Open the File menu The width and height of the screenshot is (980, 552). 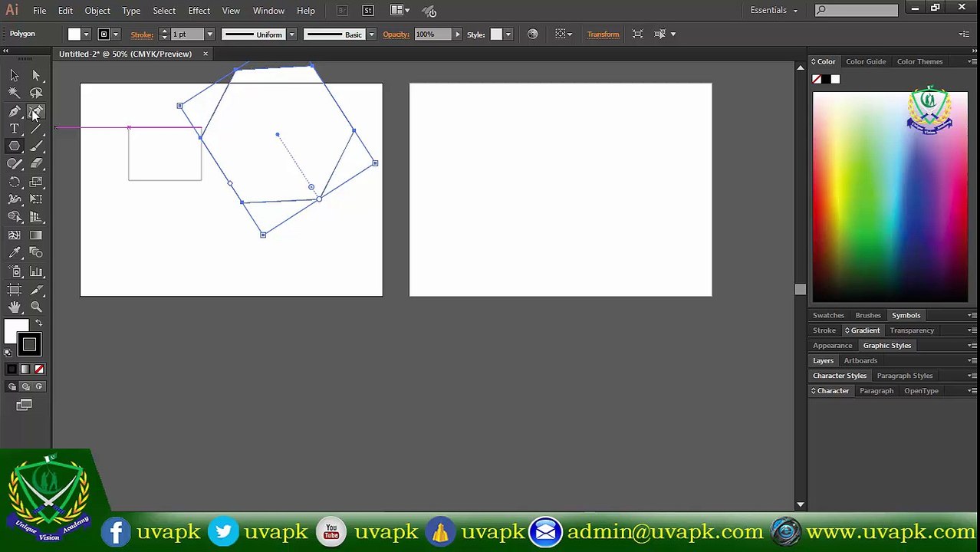(39, 11)
